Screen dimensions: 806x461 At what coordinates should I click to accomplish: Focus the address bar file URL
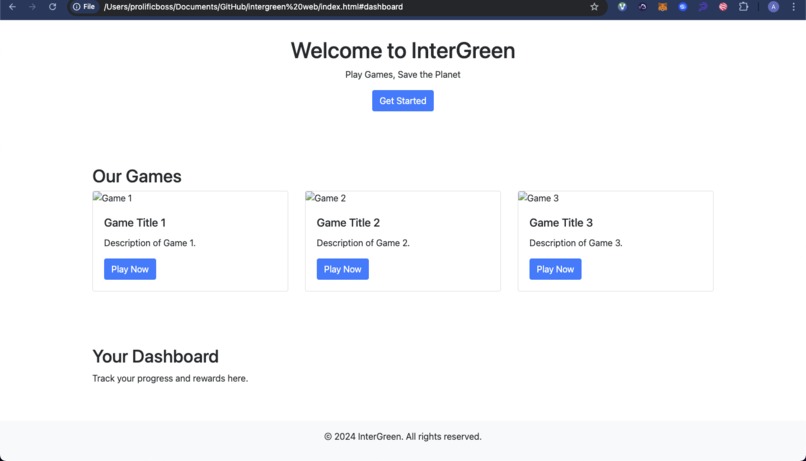[253, 7]
